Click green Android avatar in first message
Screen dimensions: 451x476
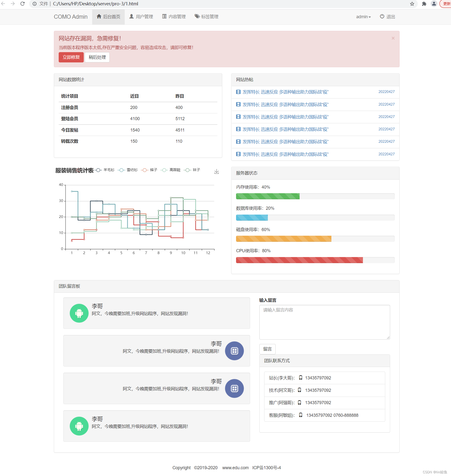(x=79, y=313)
